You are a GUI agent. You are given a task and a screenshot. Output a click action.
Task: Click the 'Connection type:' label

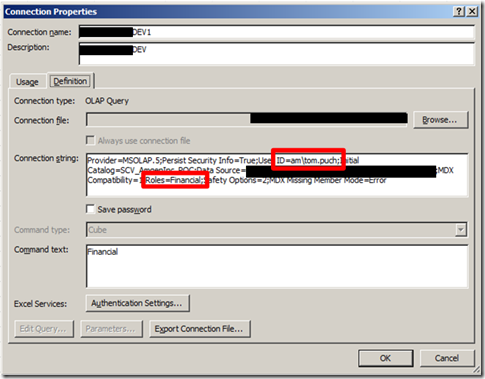[45, 101]
